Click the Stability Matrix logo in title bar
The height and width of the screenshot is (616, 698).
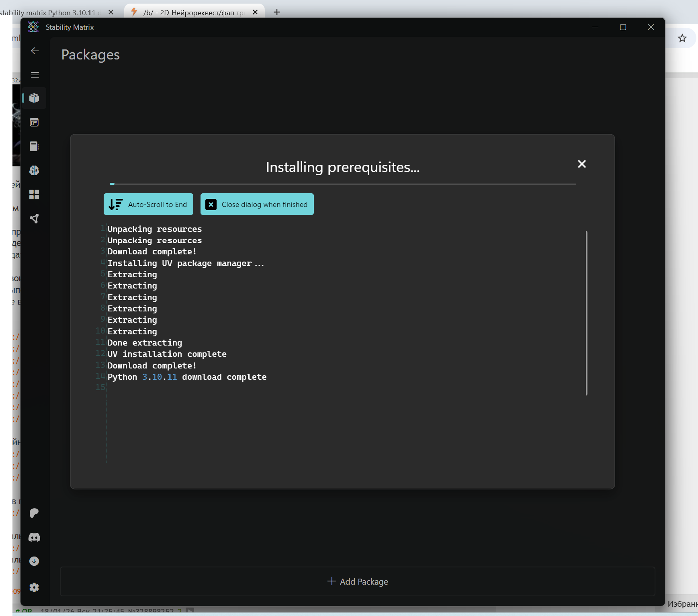[x=33, y=27]
